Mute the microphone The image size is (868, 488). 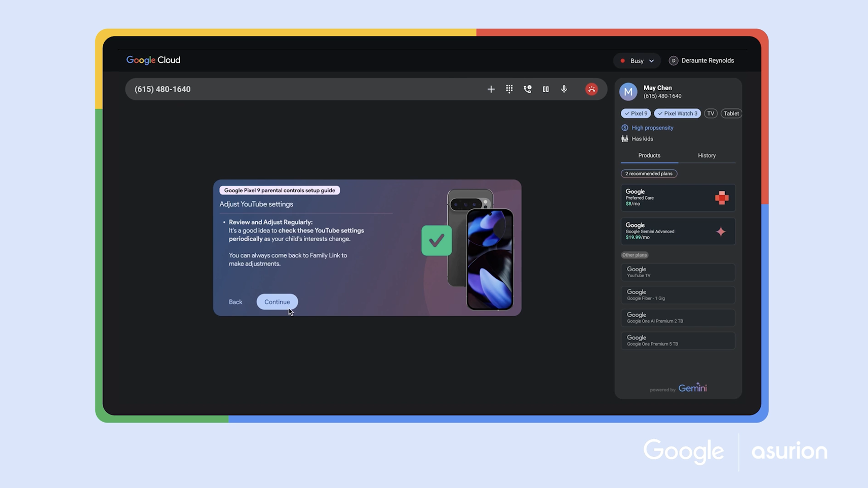coord(564,89)
